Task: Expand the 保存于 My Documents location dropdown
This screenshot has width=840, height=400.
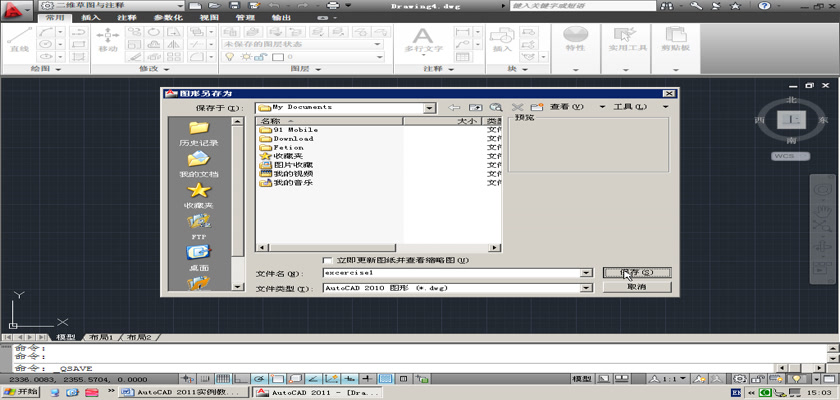Action: coord(429,108)
